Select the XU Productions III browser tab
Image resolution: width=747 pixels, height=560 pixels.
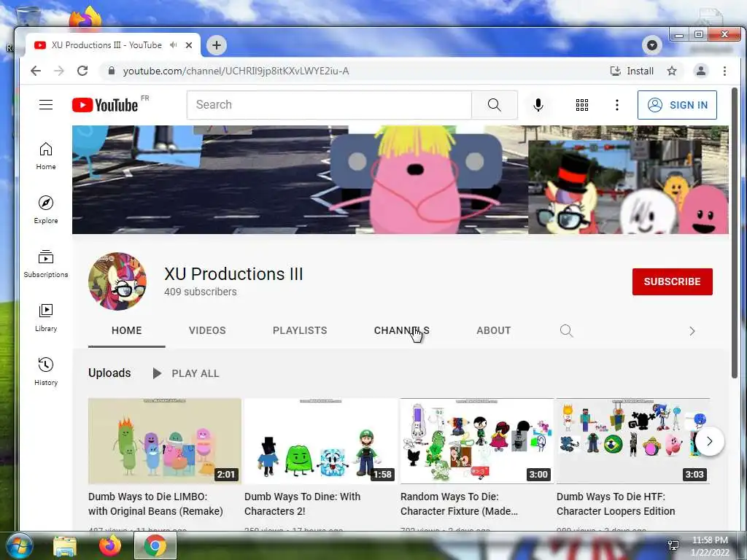pos(112,45)
